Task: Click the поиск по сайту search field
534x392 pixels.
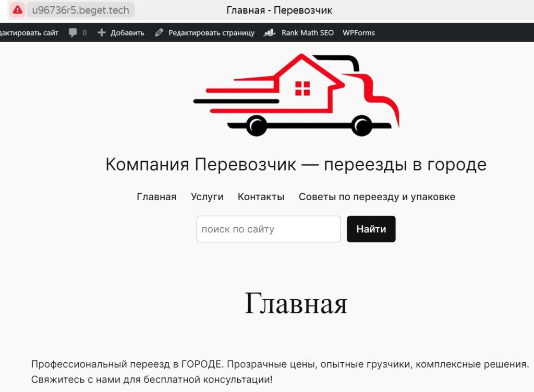Action: pos(269,229)
